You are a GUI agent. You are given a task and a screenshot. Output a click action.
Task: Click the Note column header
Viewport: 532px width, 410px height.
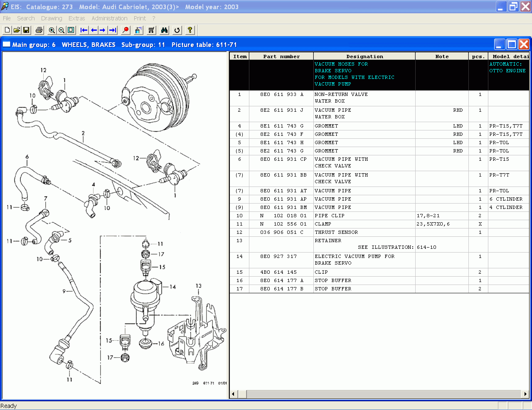pyautogui.click(x=442, y=56)
